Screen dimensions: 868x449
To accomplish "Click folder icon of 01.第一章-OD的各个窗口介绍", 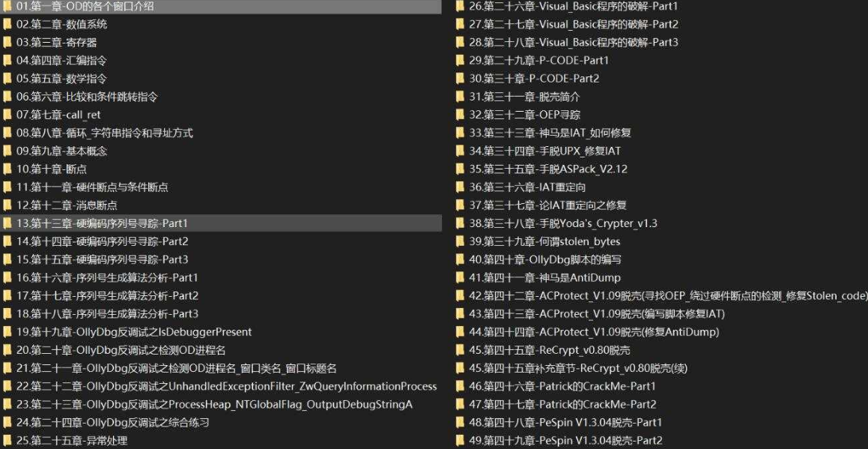I will pos(7,6).
